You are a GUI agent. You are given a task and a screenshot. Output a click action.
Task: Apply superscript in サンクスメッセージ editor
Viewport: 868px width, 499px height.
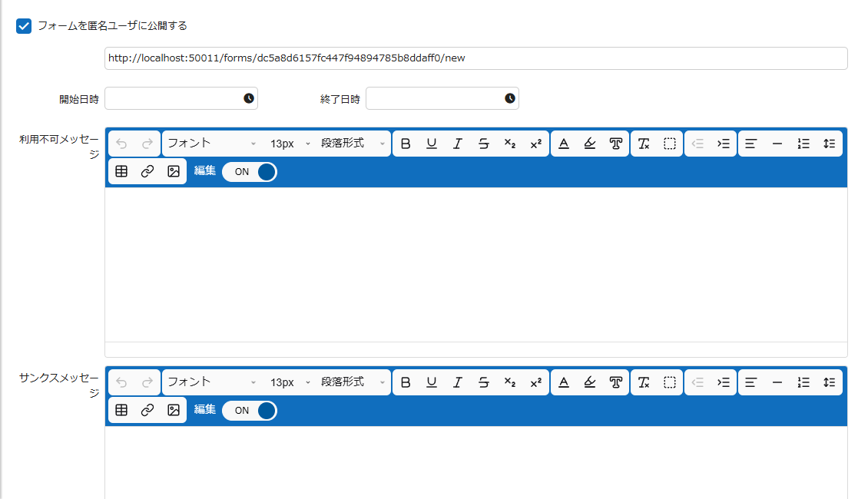tap(535, 382)
